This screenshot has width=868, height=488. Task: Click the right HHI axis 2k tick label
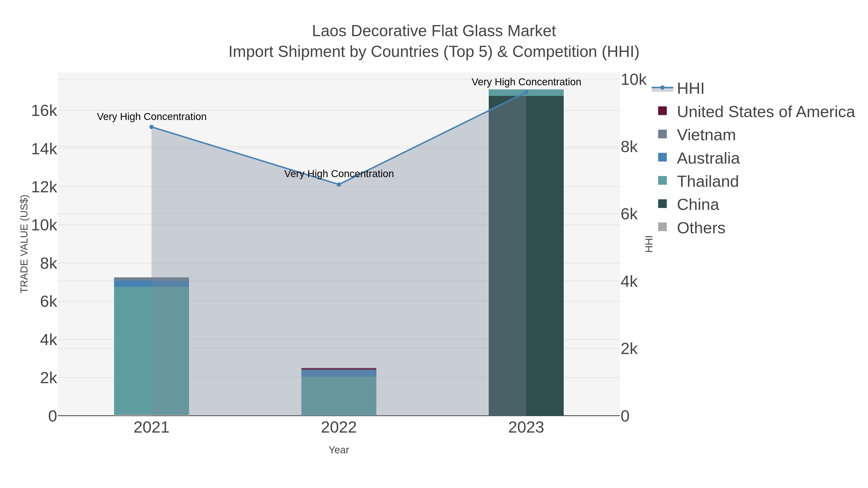click(x=629, y=349)
